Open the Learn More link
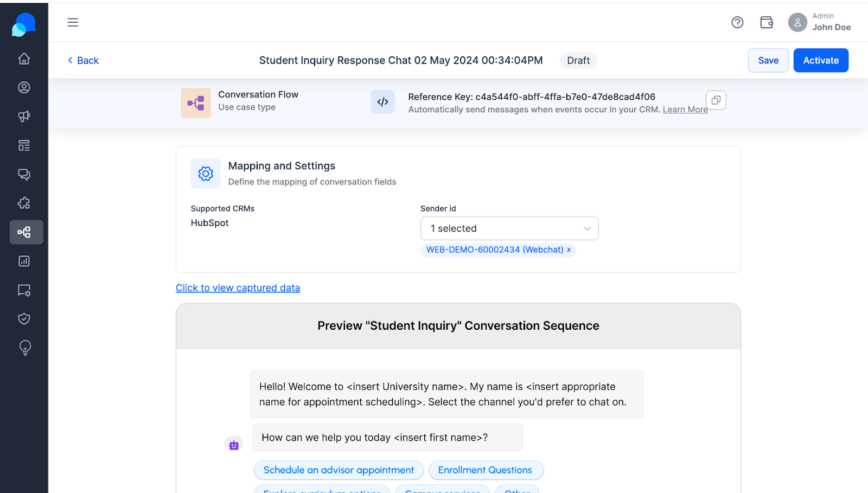Image resolution: width=868 pixels, height=493 pixels. (685, 110)
